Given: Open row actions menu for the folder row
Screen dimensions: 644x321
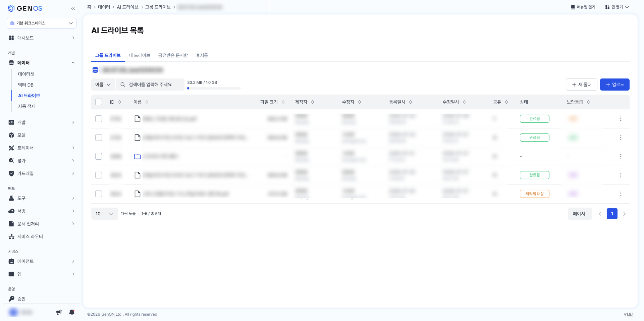Looking at the screenshot, I should point(621,156).
